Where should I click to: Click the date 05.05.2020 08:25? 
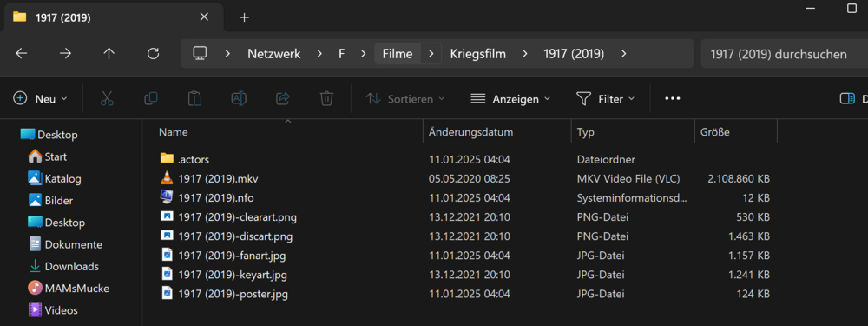(x=469, y=178)
